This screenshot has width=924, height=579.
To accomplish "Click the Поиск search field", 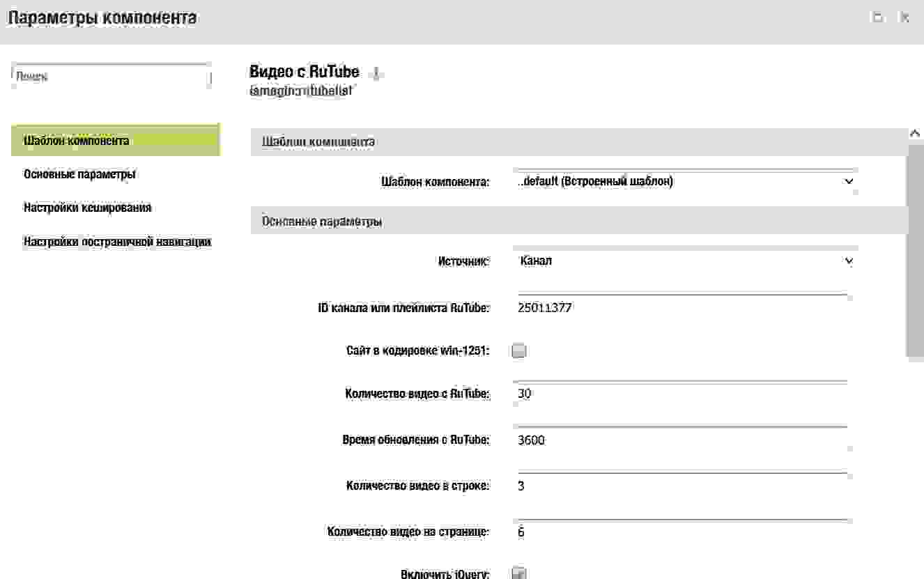I will tap(111, 77).
